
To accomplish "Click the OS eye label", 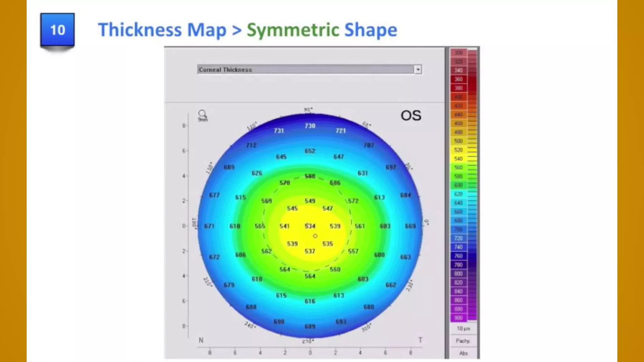I will [411, 116].
